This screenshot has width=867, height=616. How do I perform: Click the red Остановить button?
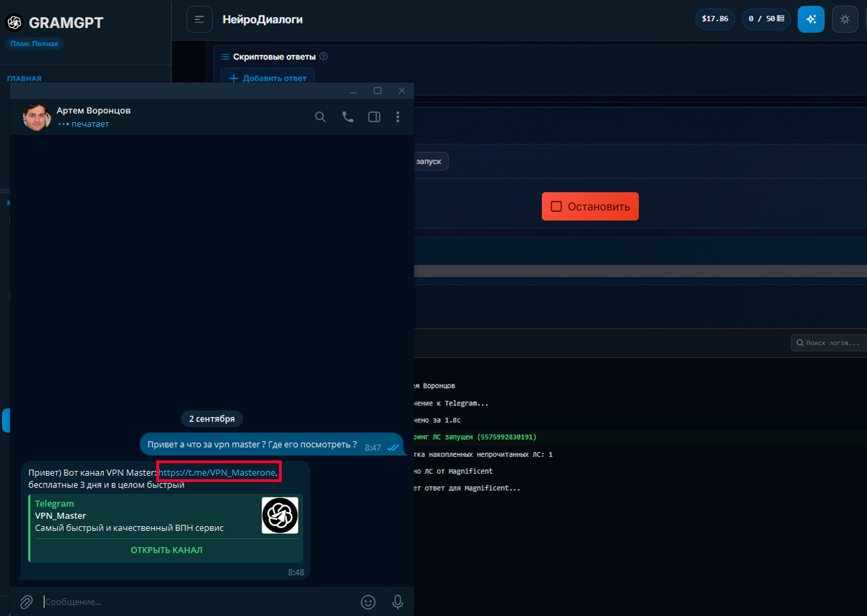pyautogui.click(x=590, y=206)
